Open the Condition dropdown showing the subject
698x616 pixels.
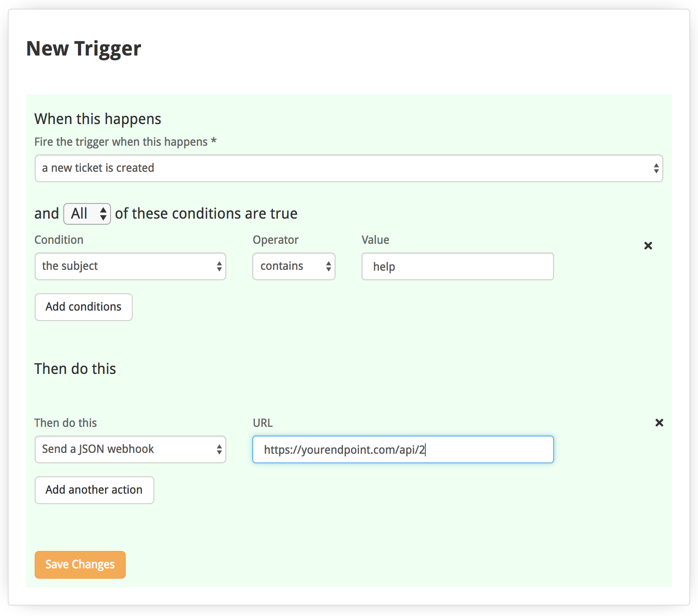[x=130, y=266]
